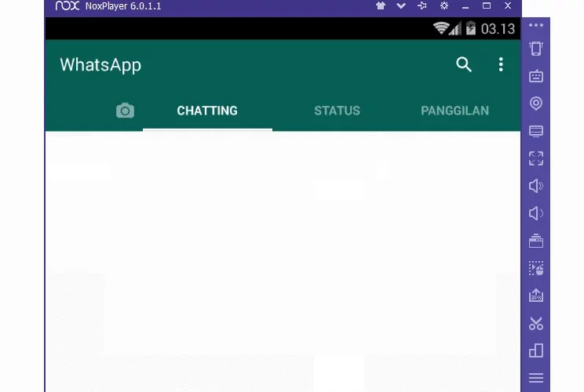Click the Android battery status icon
The image size is (584, 392).
coord(471,28)
